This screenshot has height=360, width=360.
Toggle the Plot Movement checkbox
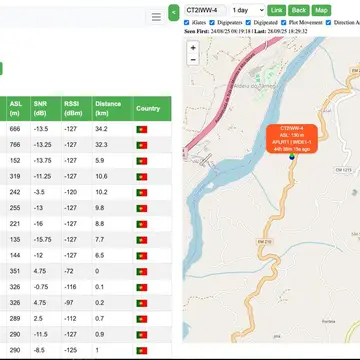pyautogui.click(x=284, y=23)
